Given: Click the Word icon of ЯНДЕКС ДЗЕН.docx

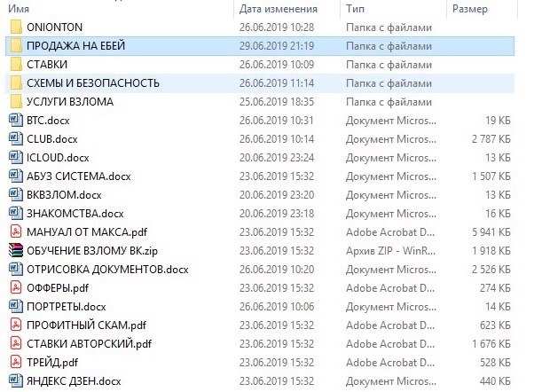Looking at the screenshot, I should click(x=16, y=380).
